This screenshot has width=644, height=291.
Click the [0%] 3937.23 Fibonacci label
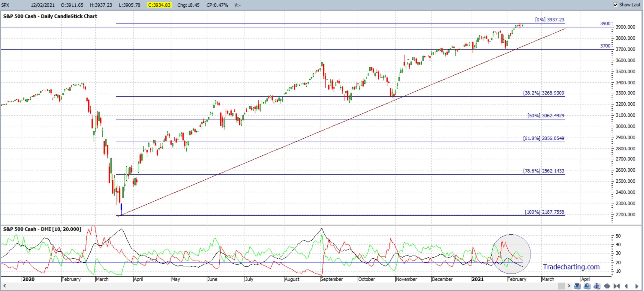click(x=549, y=20)
